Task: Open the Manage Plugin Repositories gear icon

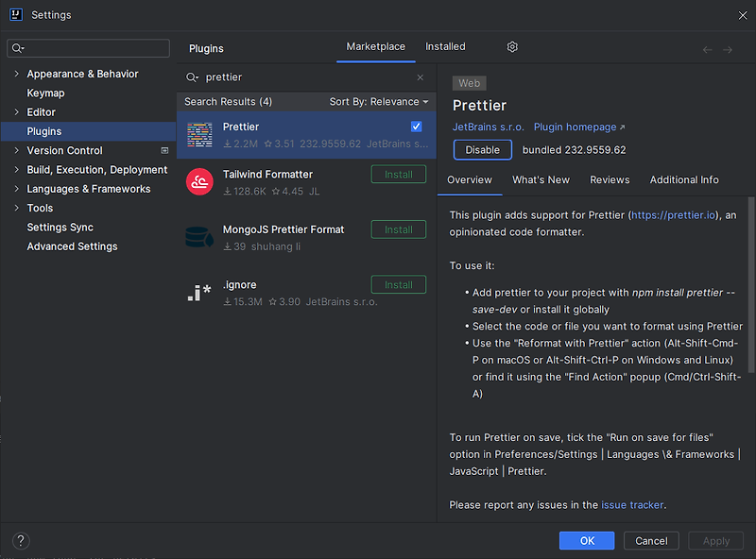Action: click(511, 46)
